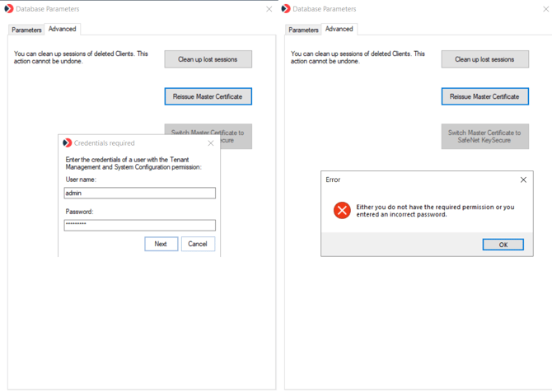Close the Credentials required dialog
The image size is (552, 392).
coord(211,143)
